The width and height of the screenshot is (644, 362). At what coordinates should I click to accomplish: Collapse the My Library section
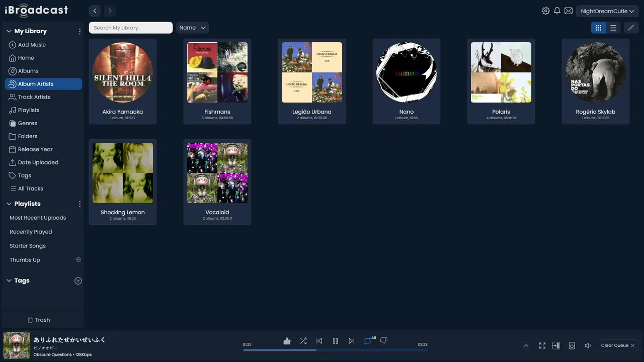9,31
